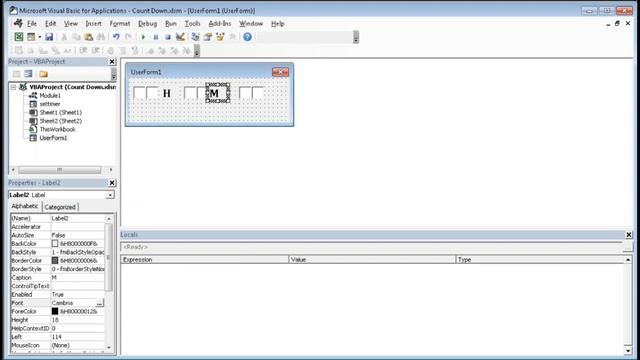Switch to the Categorized properties tab
640x360 pixels.
click(60, 207)
